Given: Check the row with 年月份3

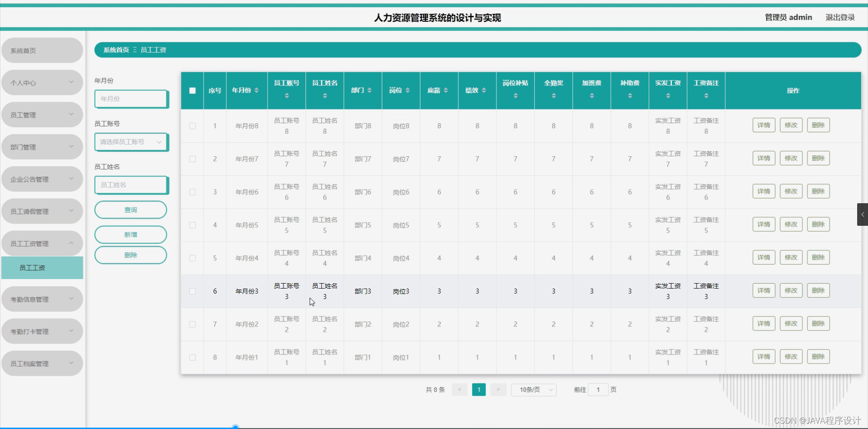Looking at the screenshot, I should point(193,291).
